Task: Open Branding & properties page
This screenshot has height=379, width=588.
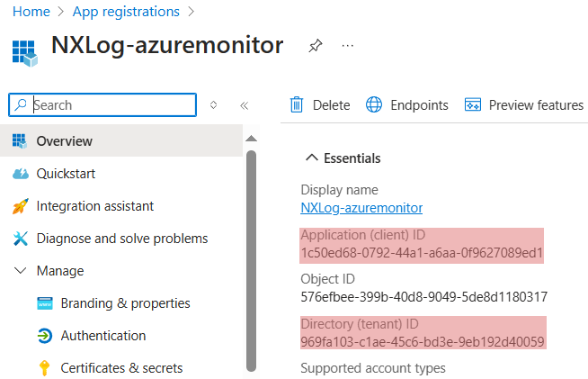Action: (125, 303)
